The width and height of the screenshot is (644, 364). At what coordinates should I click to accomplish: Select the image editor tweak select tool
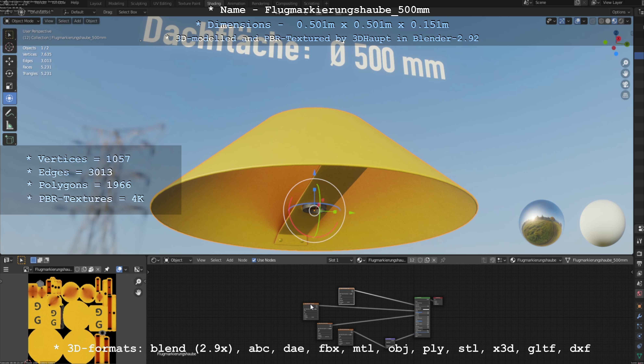coord(21,260)
